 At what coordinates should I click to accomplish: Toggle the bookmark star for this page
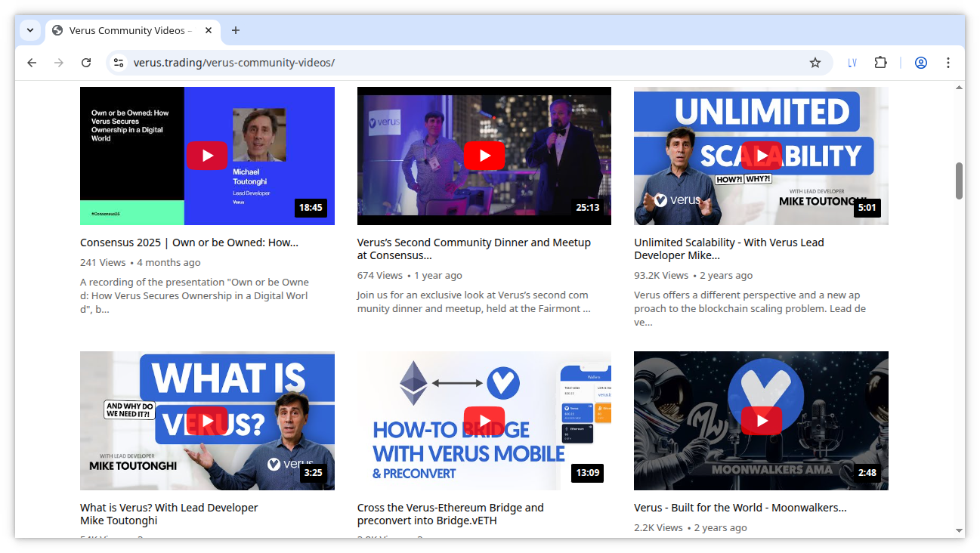point(815,63)
